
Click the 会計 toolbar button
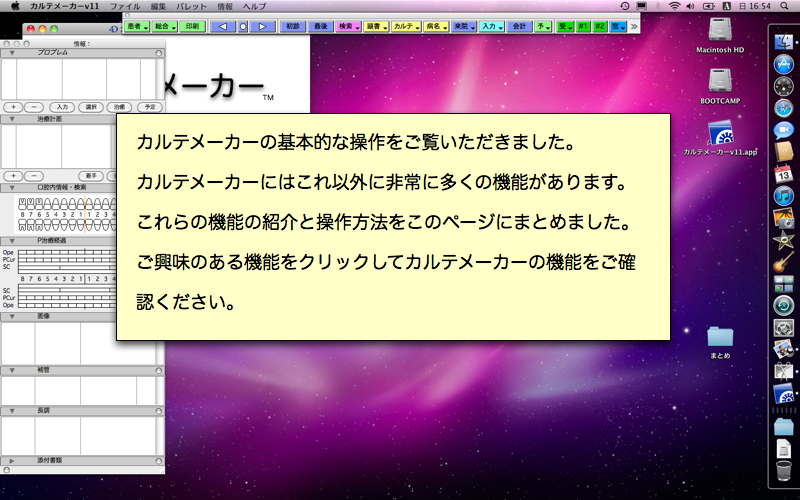point(519,26)
